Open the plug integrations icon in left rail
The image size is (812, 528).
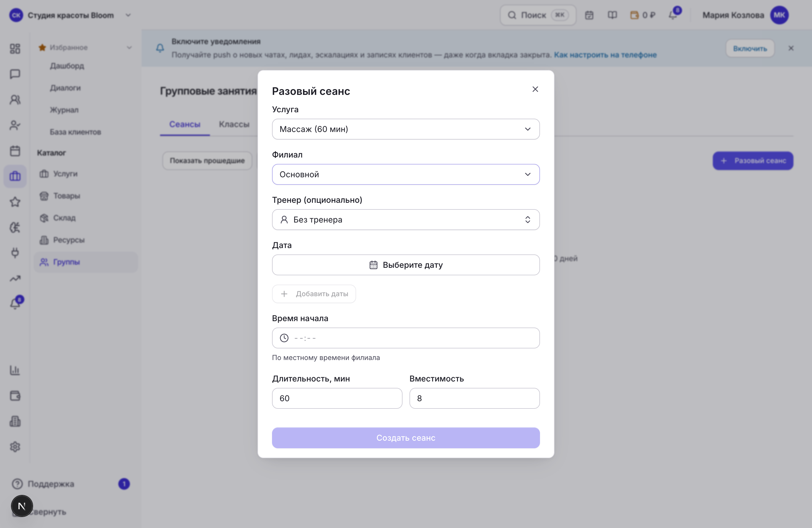15,253
